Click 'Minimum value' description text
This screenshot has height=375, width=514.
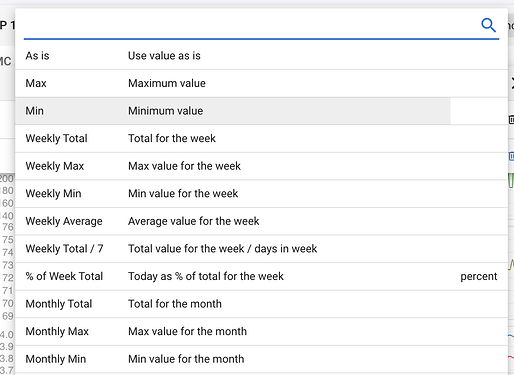pyautogui.click(x=166, y=111)
